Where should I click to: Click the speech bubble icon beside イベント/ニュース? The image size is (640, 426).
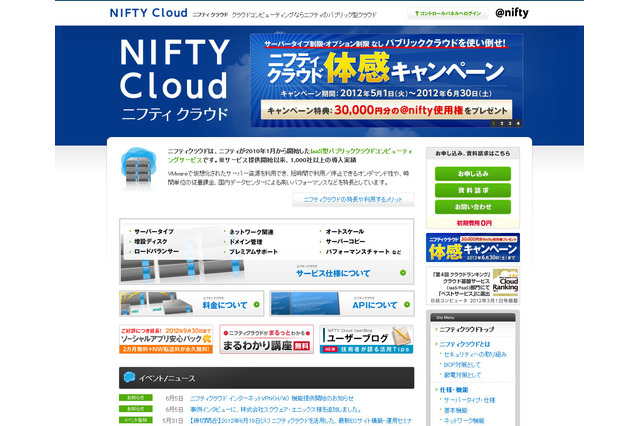(129, 377)
